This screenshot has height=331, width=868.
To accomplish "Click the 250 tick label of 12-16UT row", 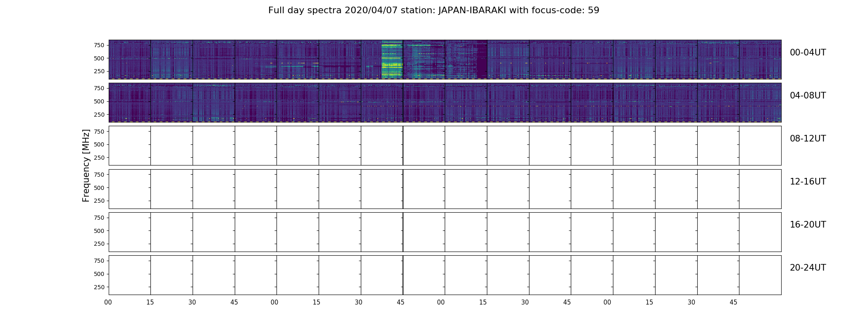I will click(99, 201).
